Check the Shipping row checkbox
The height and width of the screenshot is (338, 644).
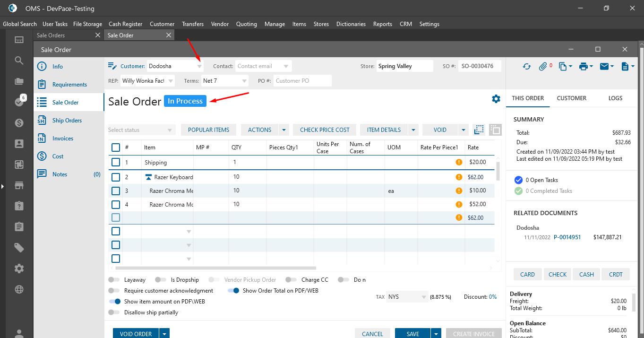coord(116,162)
